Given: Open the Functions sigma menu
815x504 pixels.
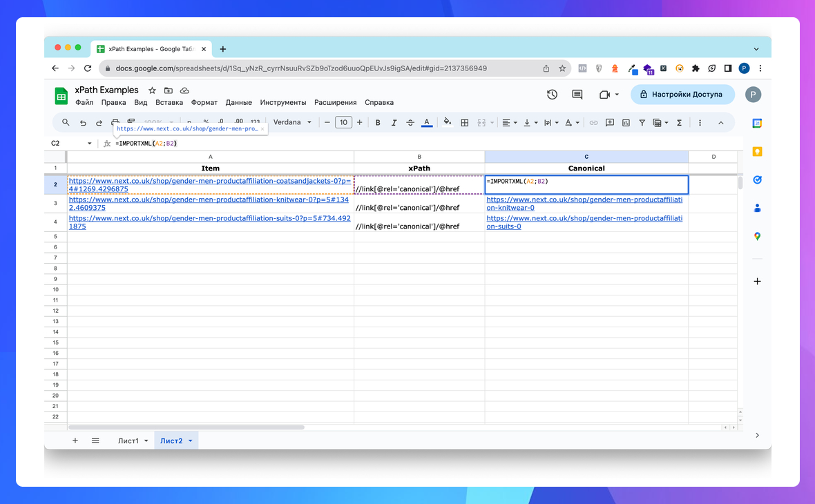Looking at the screenshot, I should coord(679,123).
